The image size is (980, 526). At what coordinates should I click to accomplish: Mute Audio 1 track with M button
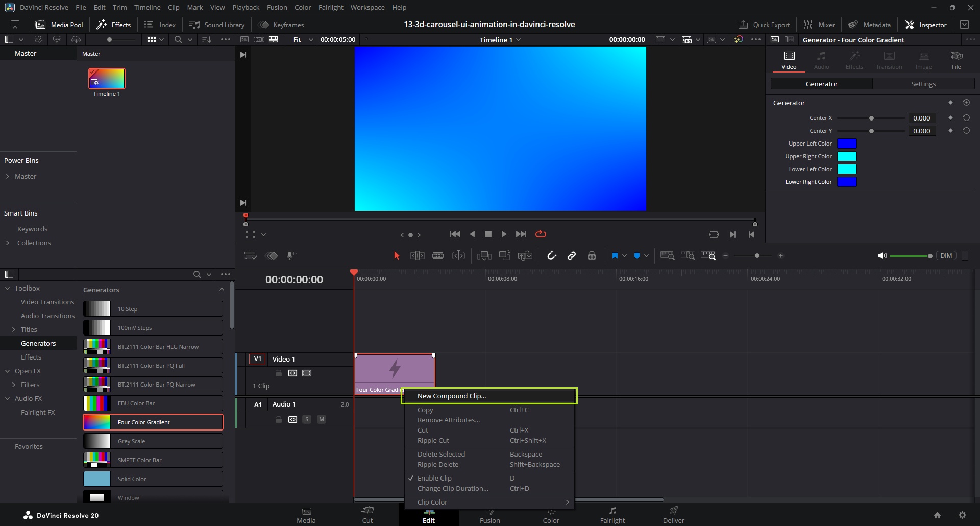[x=322, y=419]
